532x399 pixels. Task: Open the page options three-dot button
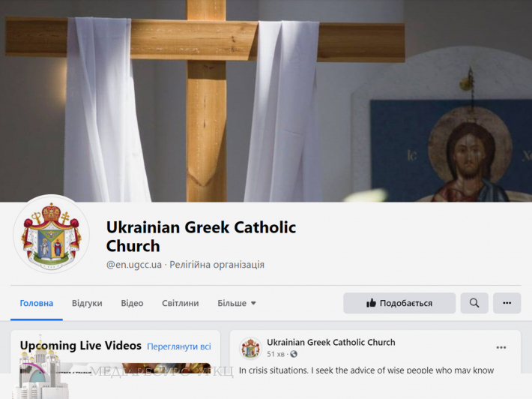[x=507, y=303]
